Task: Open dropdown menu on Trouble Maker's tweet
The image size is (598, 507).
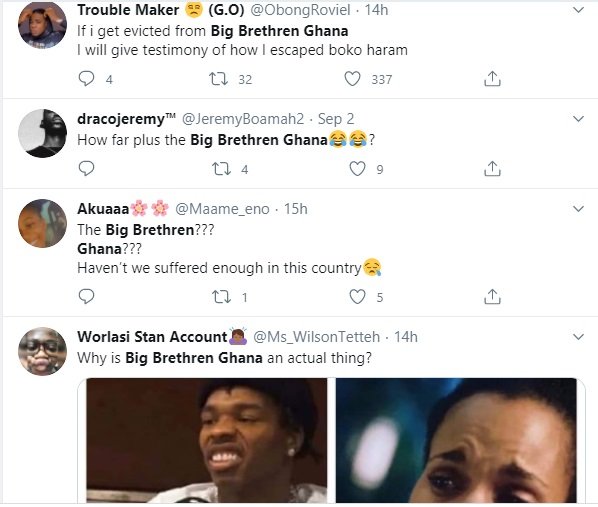Action: click(579, 10)
